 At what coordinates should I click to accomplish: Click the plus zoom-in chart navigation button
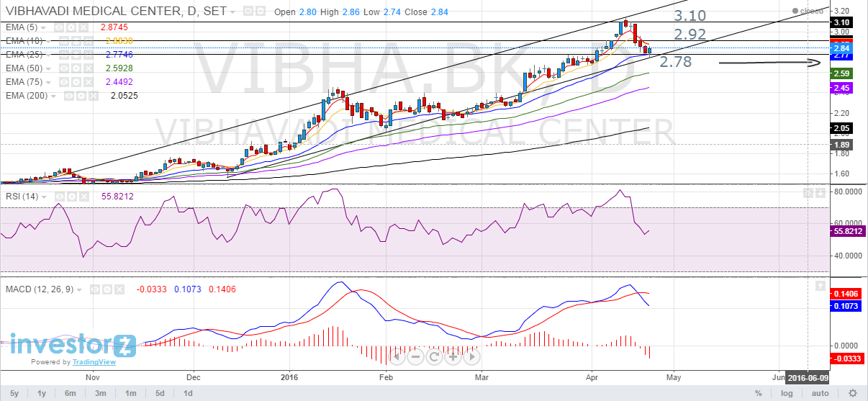click(x=453, y=356)
